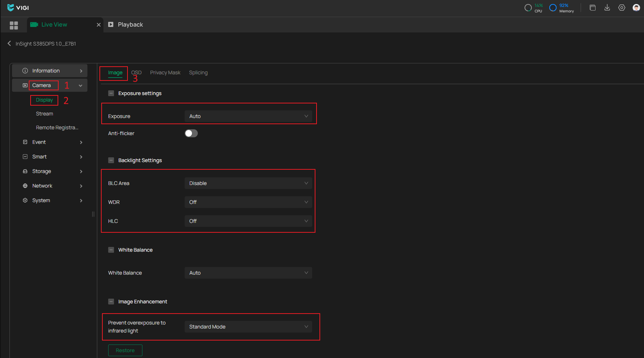Screen dimensions: 644x358
Task: Open the WDR dropdown
Action: [x=248, y=202]
